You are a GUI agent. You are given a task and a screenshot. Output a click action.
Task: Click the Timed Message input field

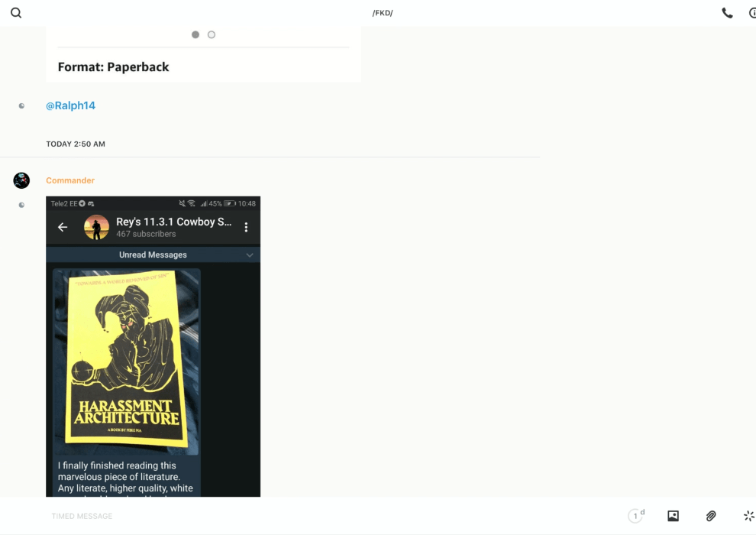[305, 516]
